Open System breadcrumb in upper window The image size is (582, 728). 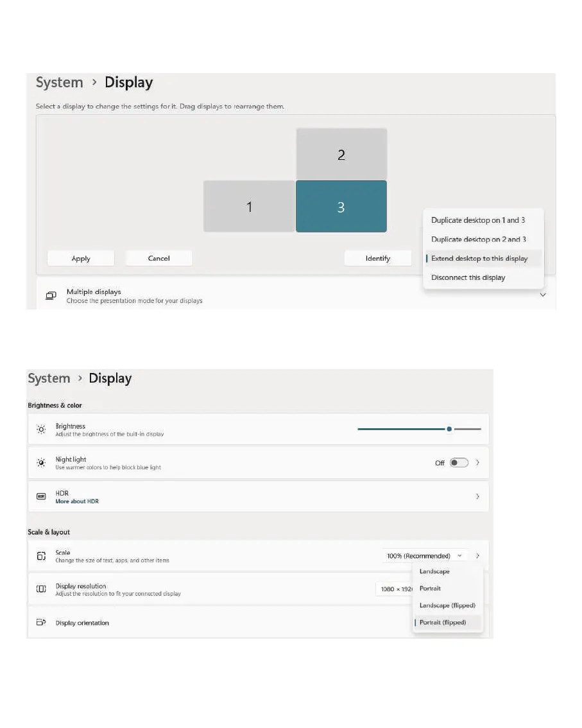(60, 82)
